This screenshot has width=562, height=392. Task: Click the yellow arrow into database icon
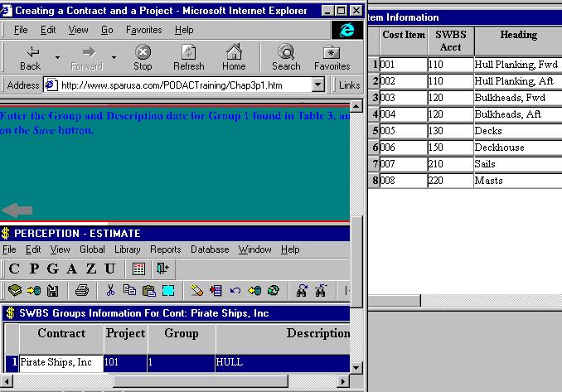[34, 291]
